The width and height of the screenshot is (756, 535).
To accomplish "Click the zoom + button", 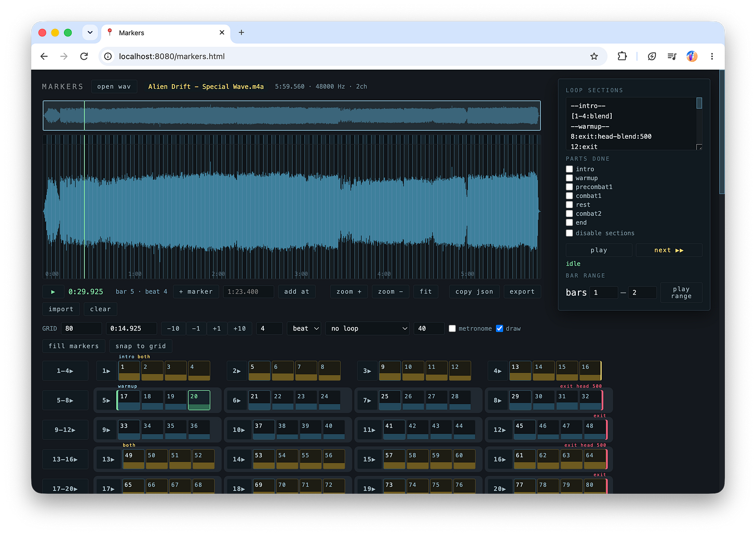I will 349,292.
